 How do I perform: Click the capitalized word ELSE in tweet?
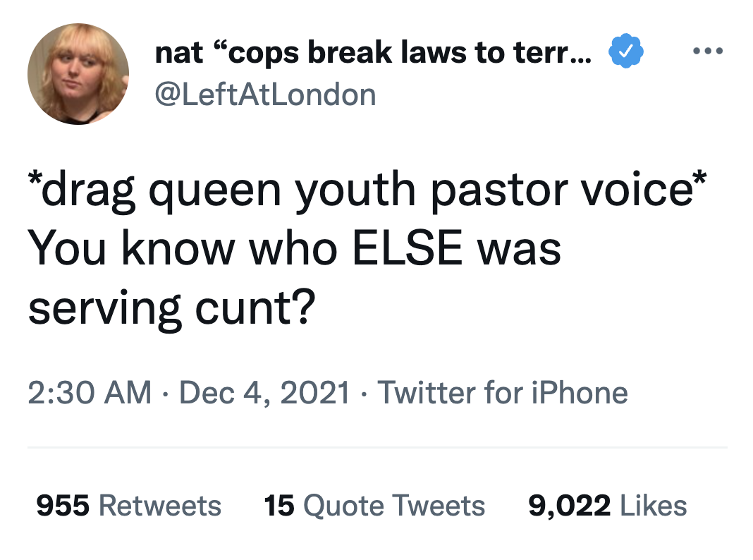tap(408, 249)
